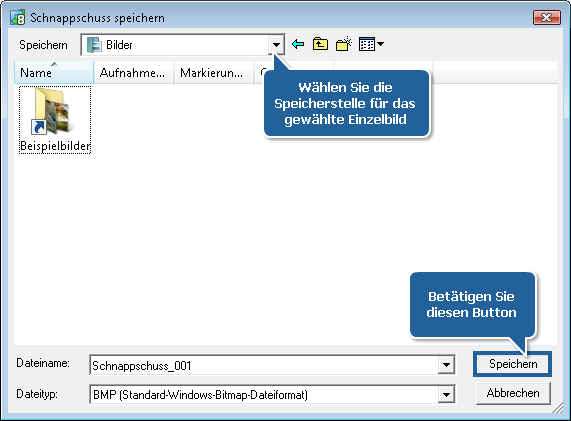This screenshot has width=571, height=421.
Task: Click the Abbrechen button
Action: coord(513,393)
